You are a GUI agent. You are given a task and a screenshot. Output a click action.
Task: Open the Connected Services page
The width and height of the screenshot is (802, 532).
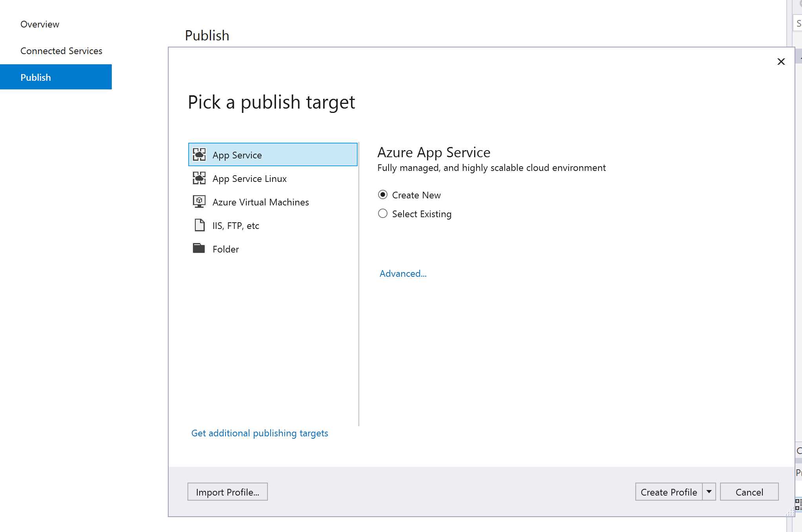point(61,51)
